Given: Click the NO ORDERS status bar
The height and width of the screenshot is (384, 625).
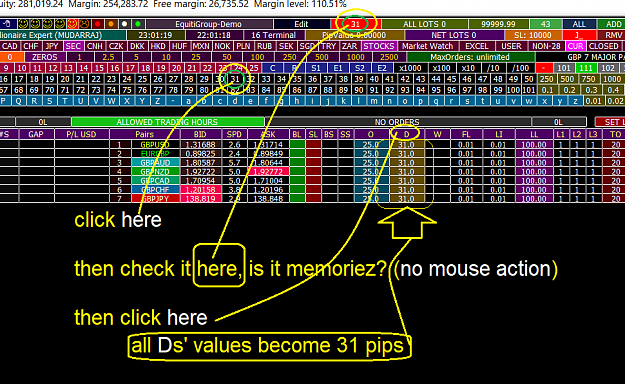Looking at the screenshot, I should pyautogui.click(x=397, y=122).
